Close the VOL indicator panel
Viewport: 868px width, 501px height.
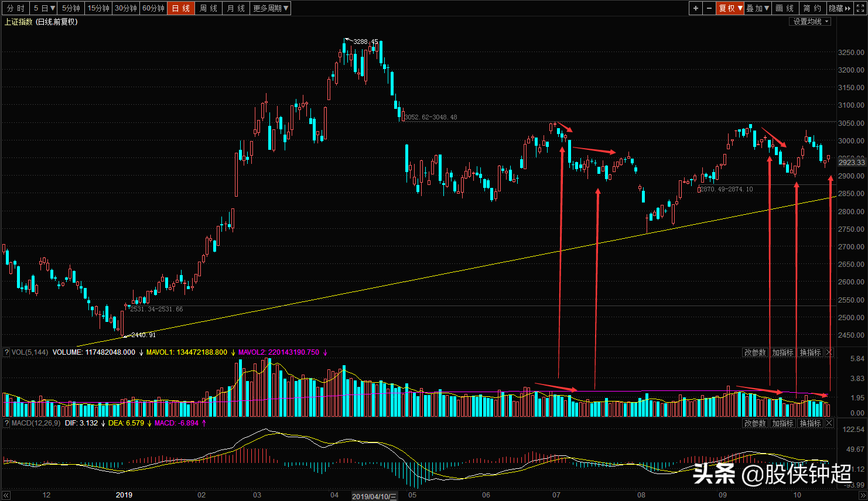(829, 352)
